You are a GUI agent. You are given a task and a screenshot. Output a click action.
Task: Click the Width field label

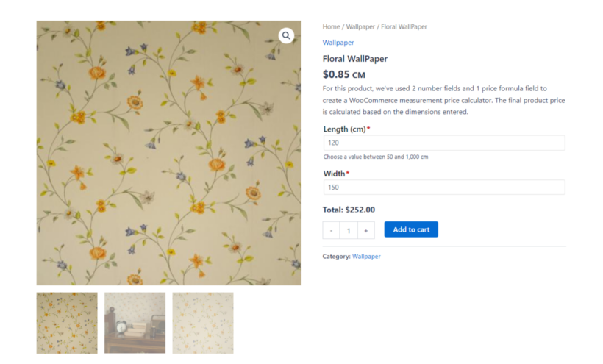point(334,174)
